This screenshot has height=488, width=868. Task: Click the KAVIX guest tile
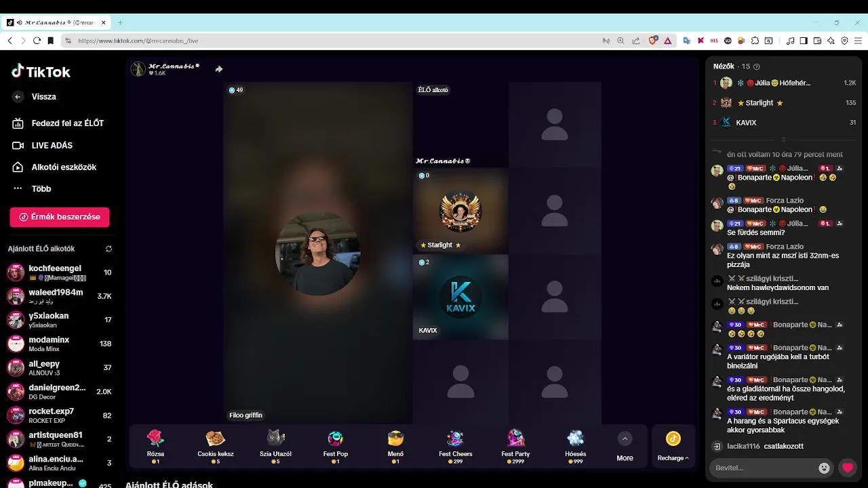[x=460, y=297]
